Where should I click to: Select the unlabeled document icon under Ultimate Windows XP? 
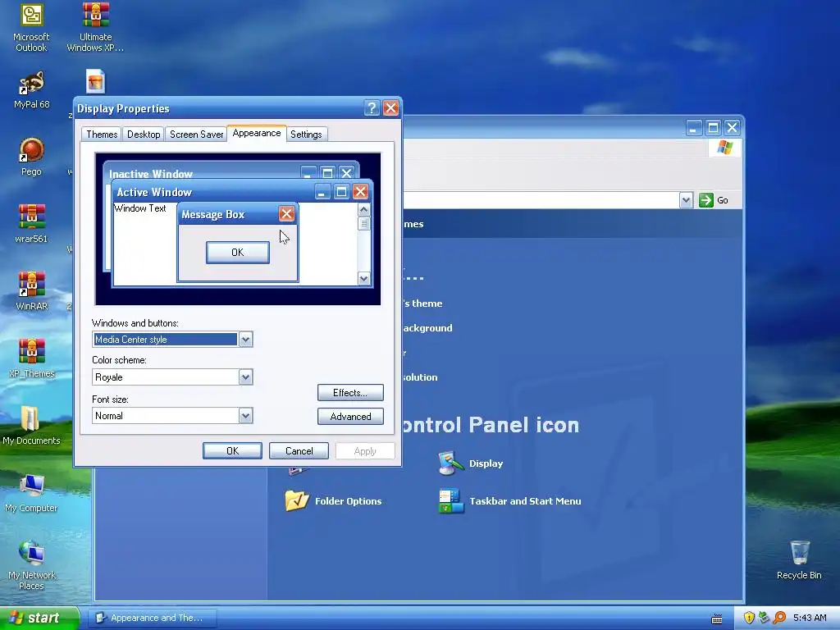pos(95,83)
